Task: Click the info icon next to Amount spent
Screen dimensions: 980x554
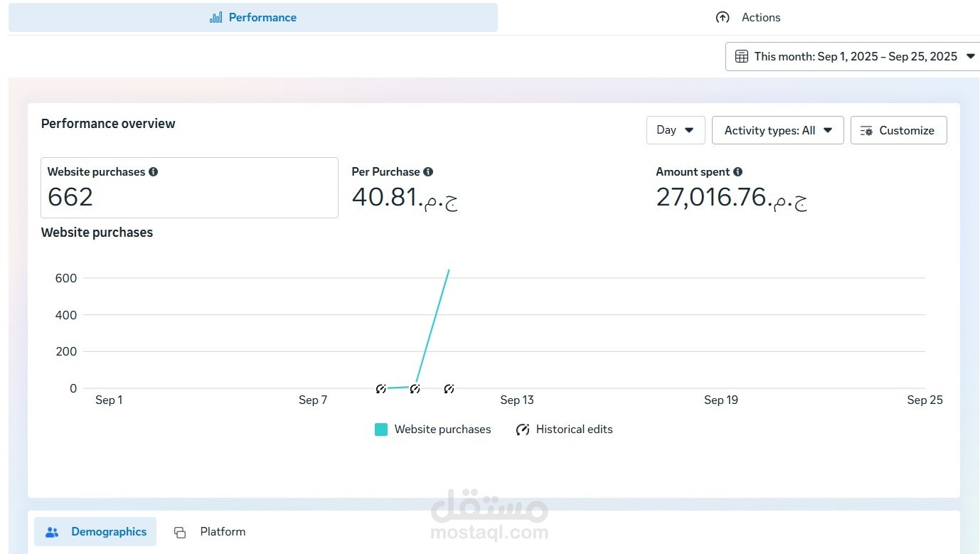Action: tap(738, 171)
